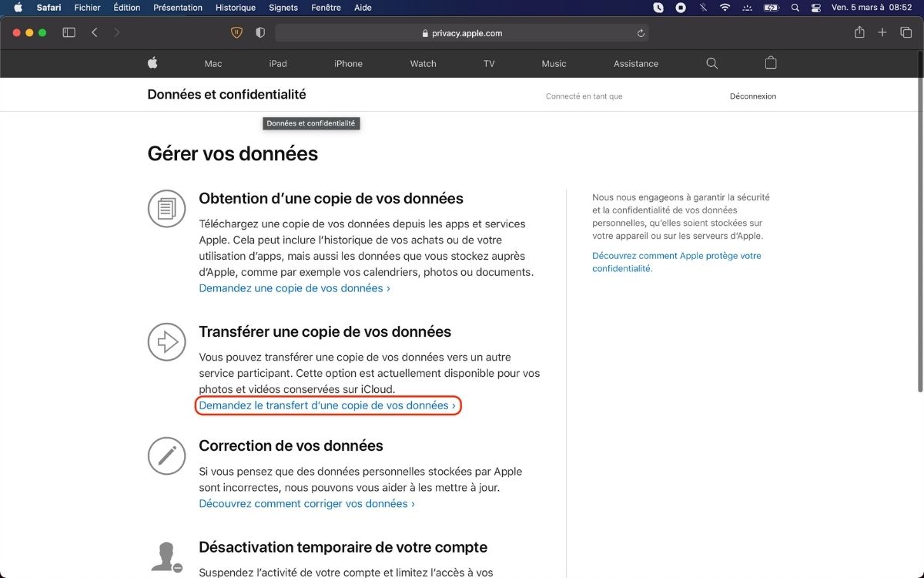Open the privacy report shield icon
Viewport: 924px width, 578px height.
260,32
